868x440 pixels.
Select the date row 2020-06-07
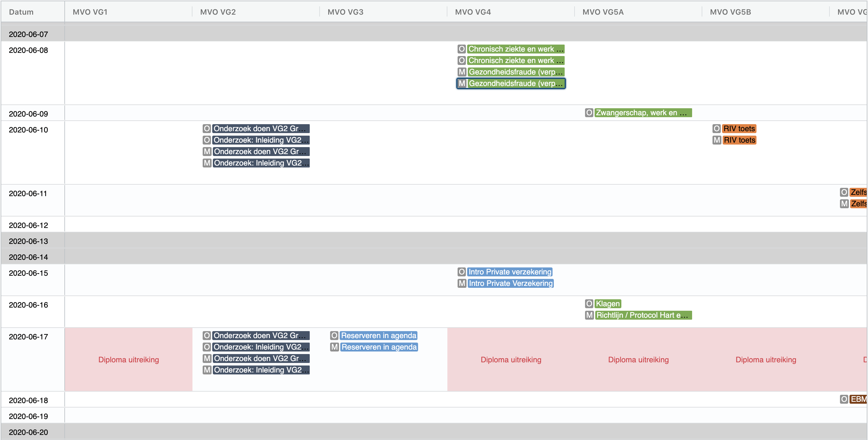point(434,33)
